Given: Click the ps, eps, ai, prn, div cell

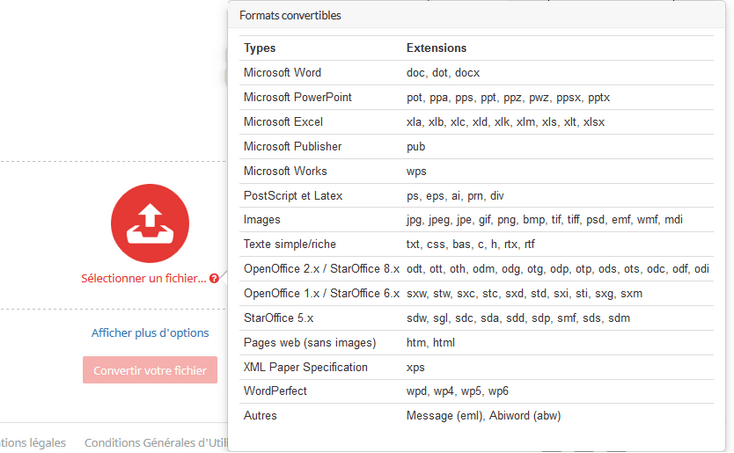Looking at the screenshot, I should tap(455, 196).
